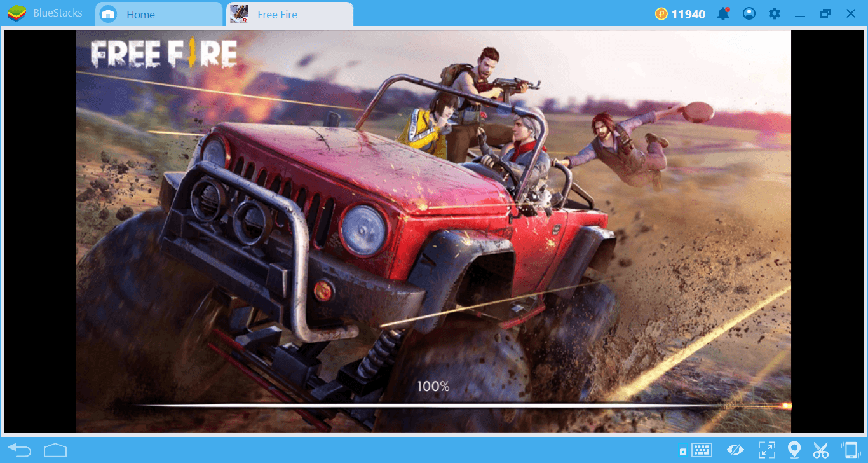The width and height of the screenshot is (868, 463).
Task: Open the user account icon
Action: pos(749,13)
